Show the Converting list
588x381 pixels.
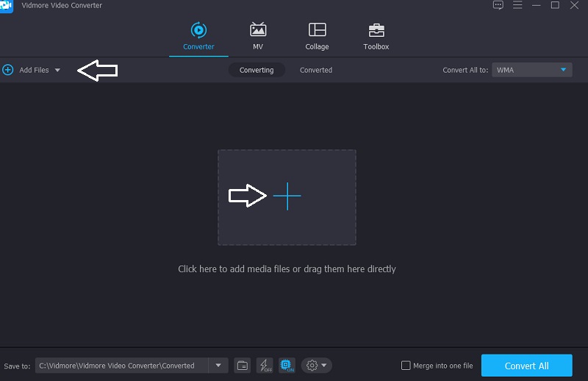(257, 70)
